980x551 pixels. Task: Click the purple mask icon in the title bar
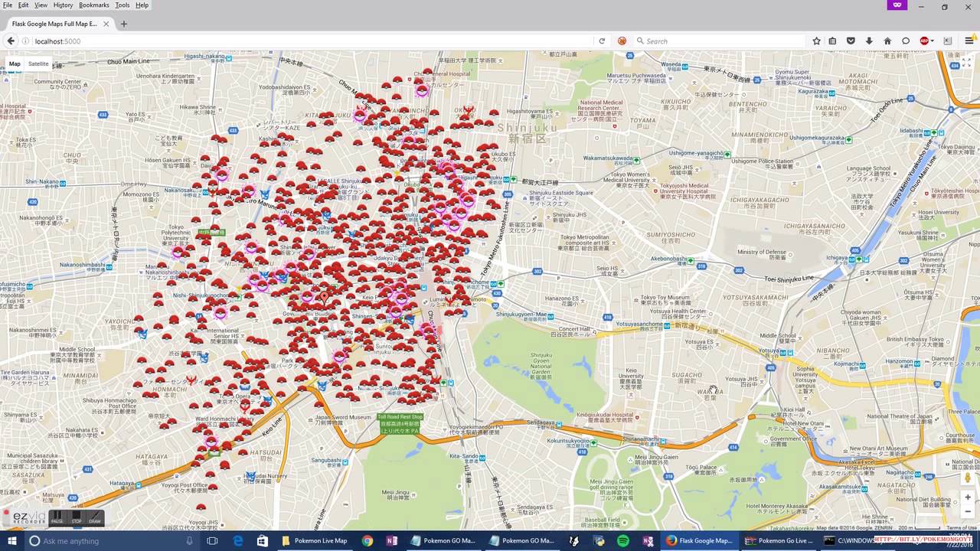pyautogui.click(x=897, y=5)
